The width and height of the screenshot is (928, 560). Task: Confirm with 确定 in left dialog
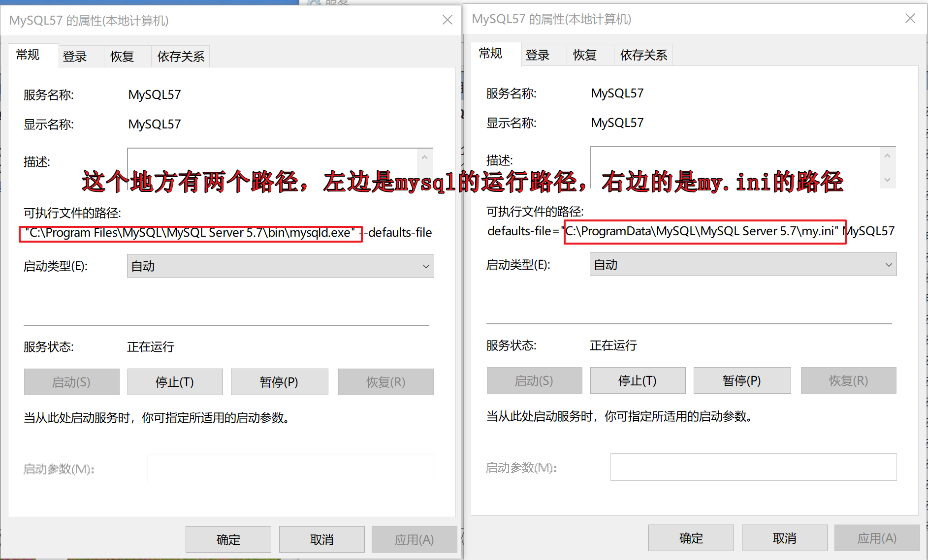[x=228, y=539]
